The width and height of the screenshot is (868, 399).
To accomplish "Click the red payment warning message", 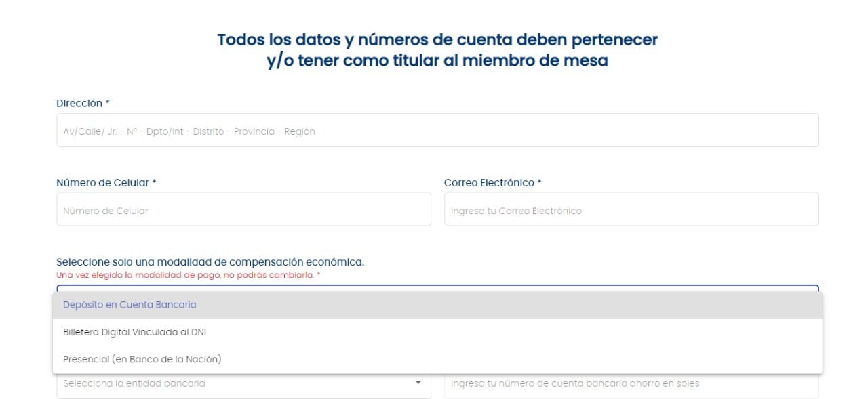I will pos(188,275).
